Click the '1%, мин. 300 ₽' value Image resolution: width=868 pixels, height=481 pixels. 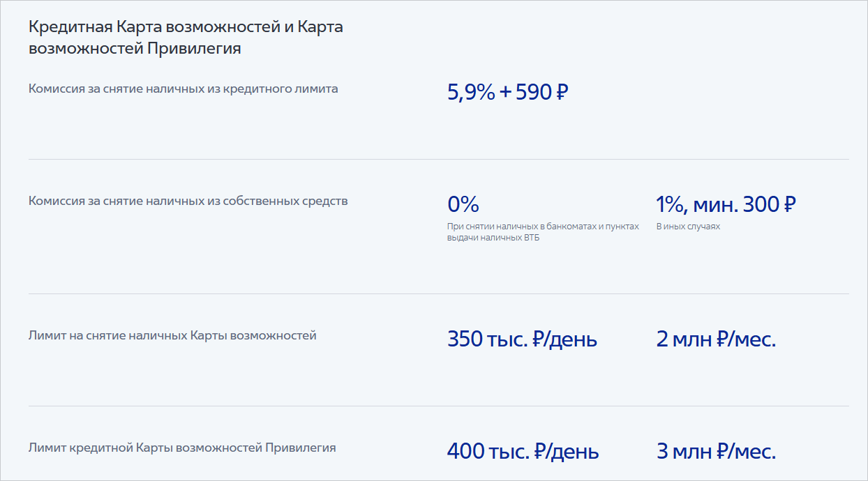click(726, 204)
